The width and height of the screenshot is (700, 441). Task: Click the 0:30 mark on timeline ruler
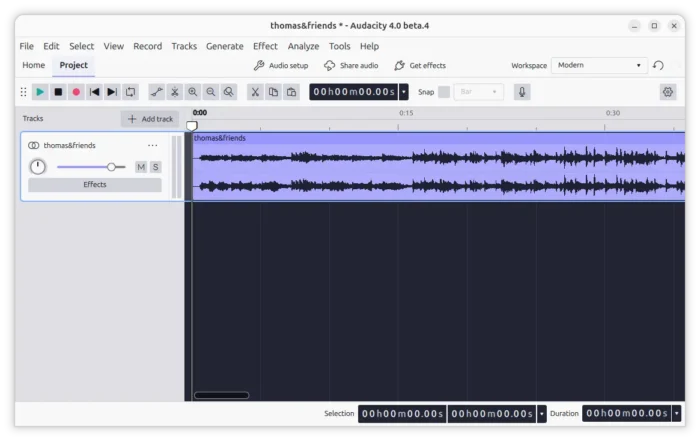[x=612, y=113]
